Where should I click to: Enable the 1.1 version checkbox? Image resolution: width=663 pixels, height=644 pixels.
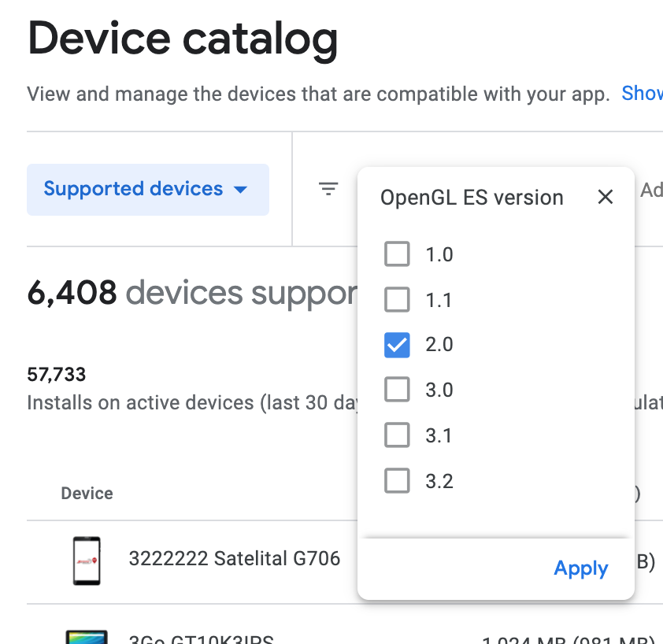pos(397,300)
